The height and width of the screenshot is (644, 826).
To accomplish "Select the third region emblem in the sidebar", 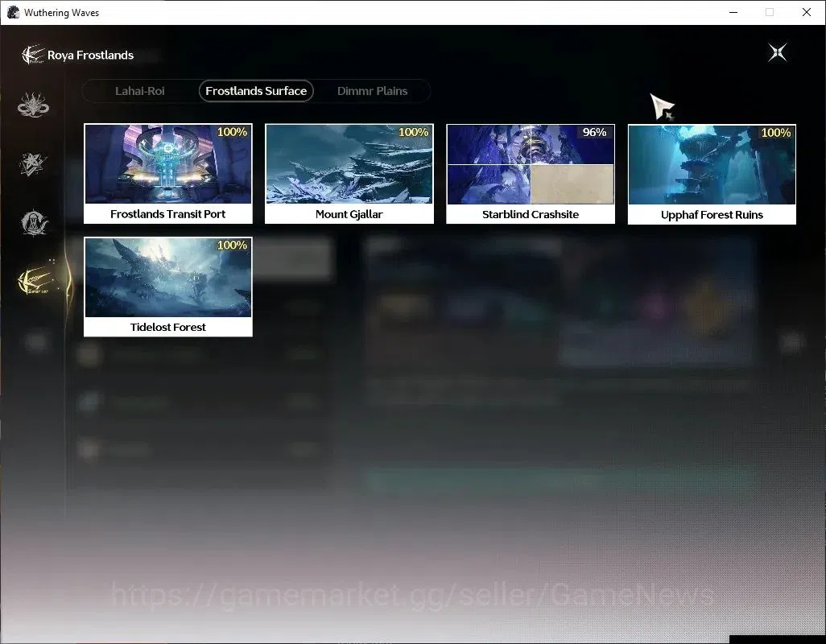I will click(x=35, y=223).
